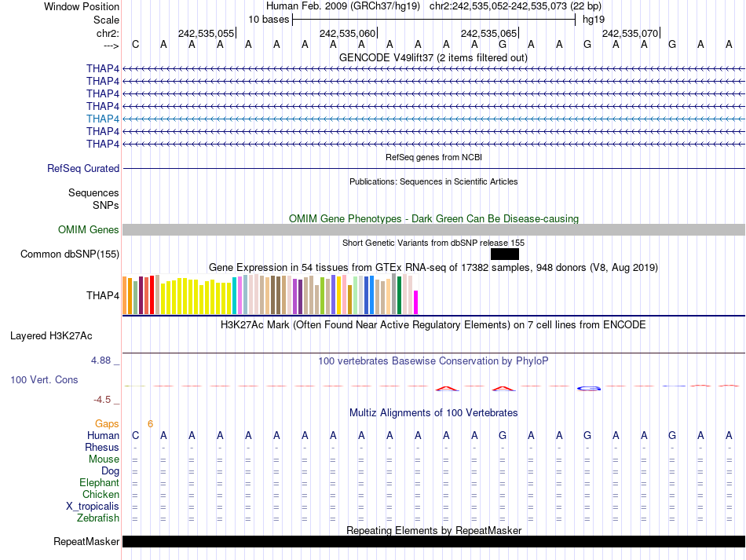Click the orange gap number 6
This screenshot has width=746, height=560.
point(150,423)
